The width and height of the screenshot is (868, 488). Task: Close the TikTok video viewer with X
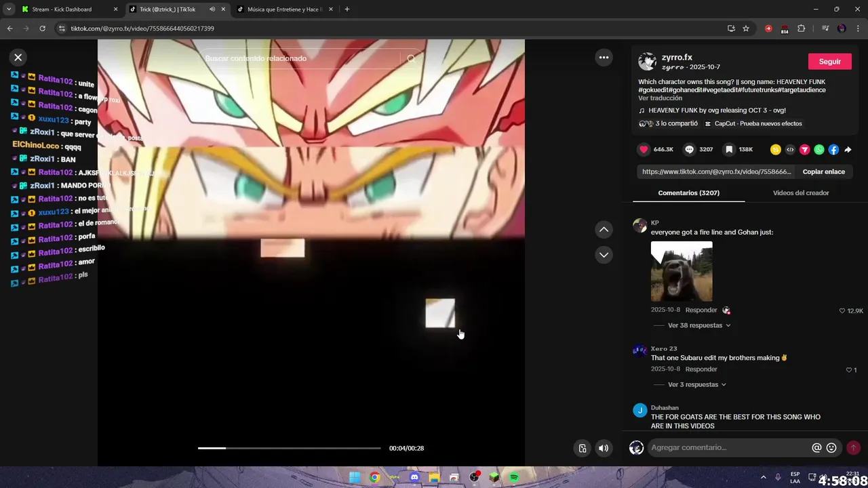pos(18,58)
